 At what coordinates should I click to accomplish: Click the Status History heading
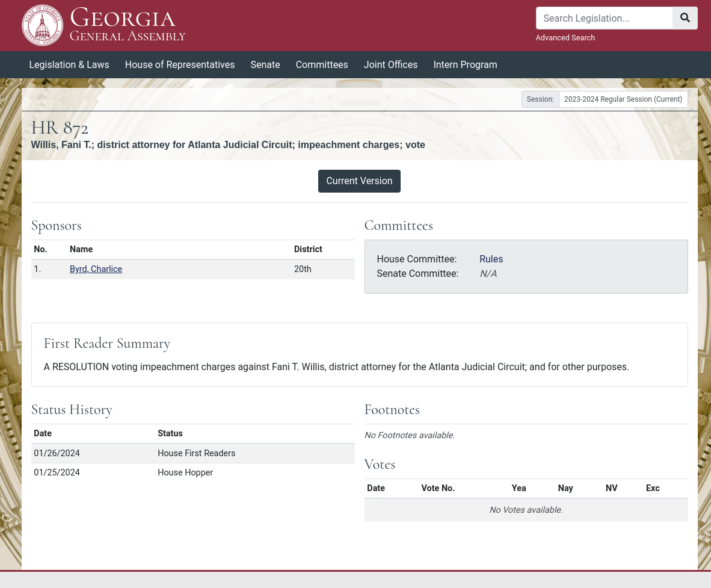click(72, 410)
